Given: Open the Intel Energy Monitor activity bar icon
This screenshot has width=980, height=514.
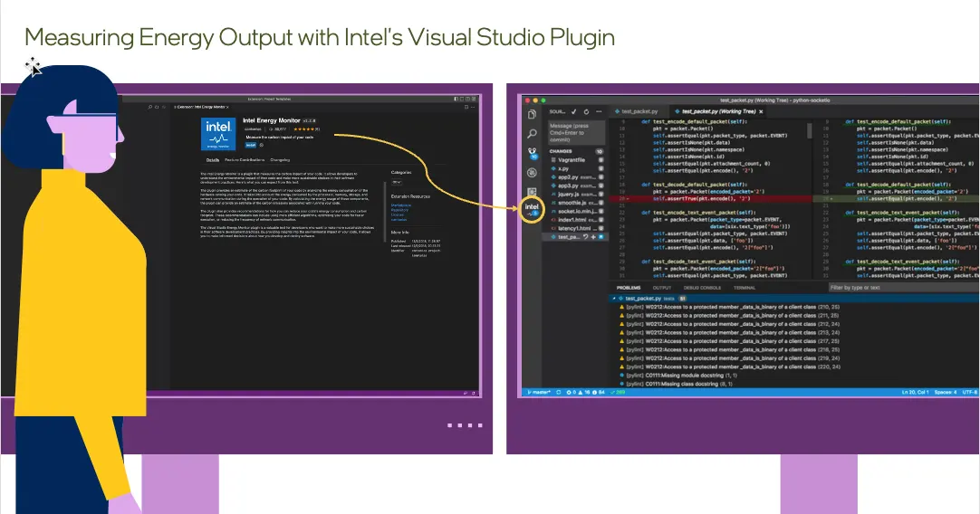Looking at the screenshot, I should point(532,209).
